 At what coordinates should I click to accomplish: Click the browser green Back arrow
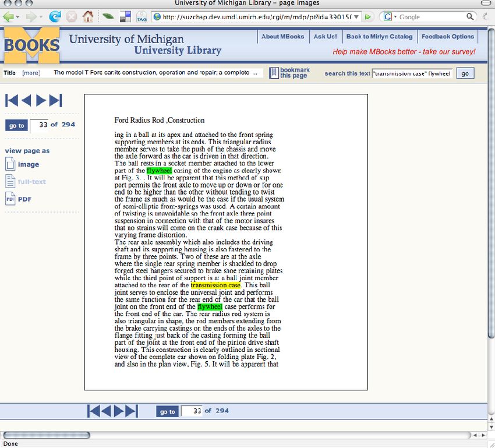click(x=8, y=16)
